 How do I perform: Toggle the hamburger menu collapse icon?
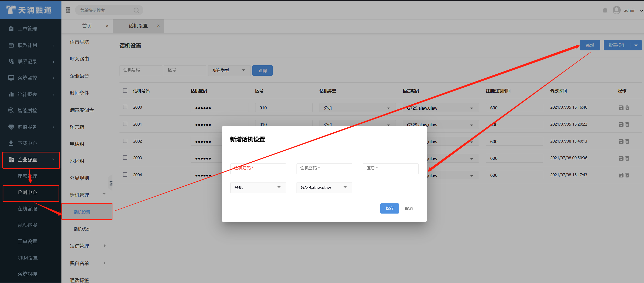(68, 10)
